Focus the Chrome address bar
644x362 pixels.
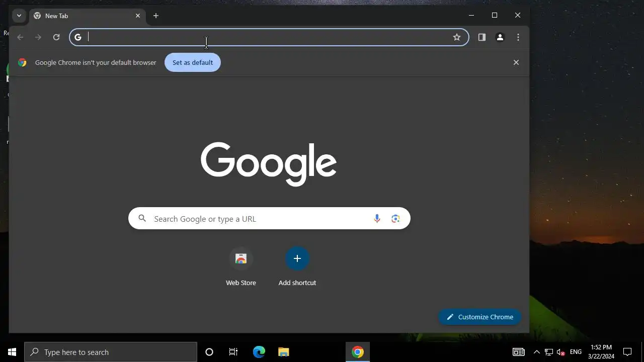[x=269, y=37]
